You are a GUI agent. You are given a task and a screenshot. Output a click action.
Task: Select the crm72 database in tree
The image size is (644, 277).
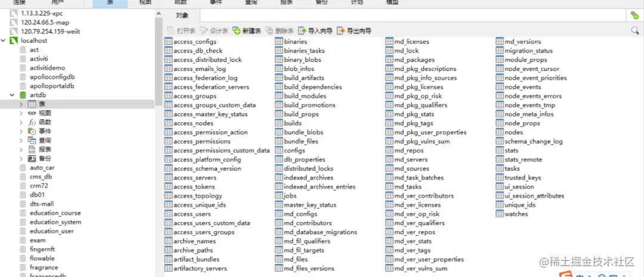pyautogui.click(x=39, y=185)
